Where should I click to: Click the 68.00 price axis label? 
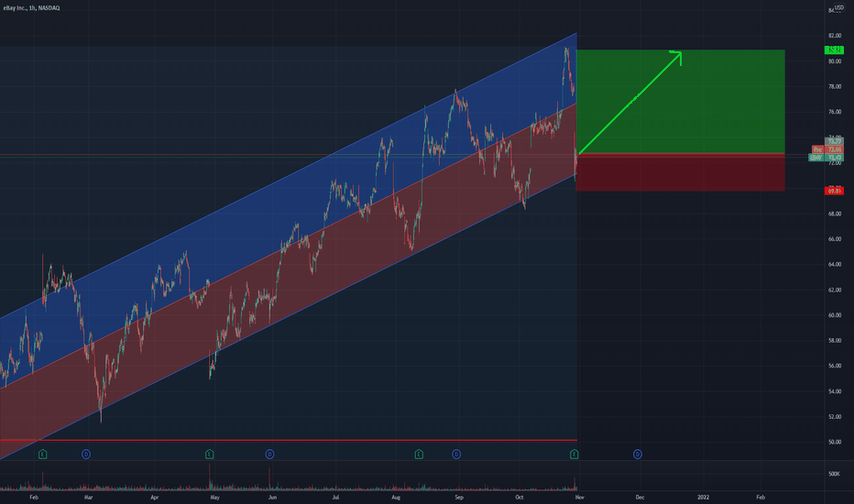point(835,214)
